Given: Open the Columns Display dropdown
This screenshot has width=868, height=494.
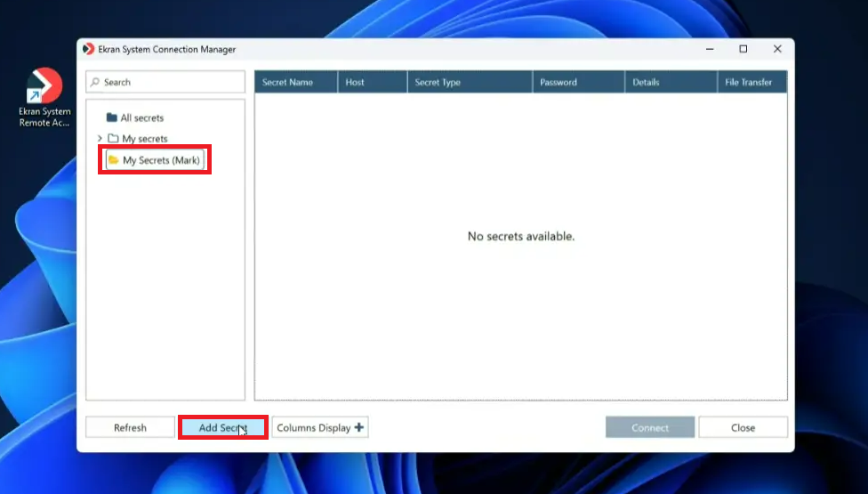Looking at the screenshot, I should [319, 427].
